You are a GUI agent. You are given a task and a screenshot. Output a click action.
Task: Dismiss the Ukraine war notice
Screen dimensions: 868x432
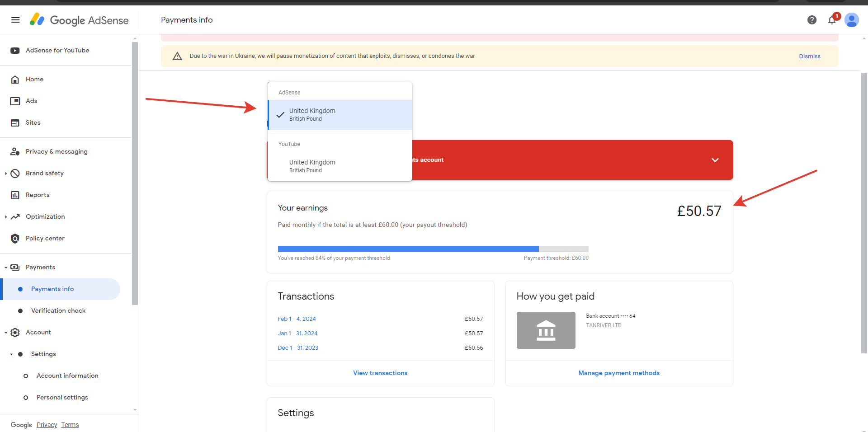click(810, 56)
